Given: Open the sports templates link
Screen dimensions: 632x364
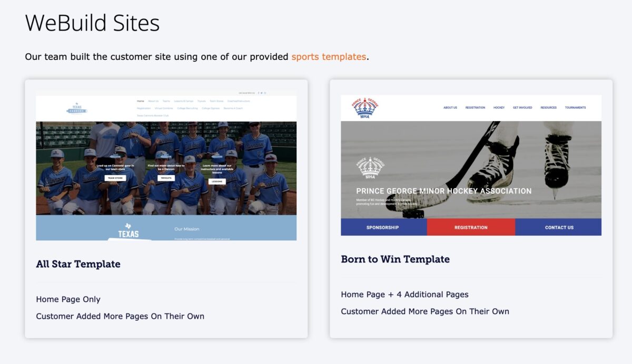Looking at the screenshot, I should 328,57.
